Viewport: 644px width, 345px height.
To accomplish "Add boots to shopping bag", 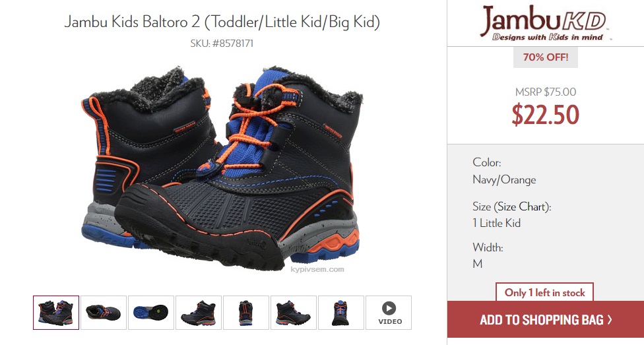I will [x=546, y=319].
